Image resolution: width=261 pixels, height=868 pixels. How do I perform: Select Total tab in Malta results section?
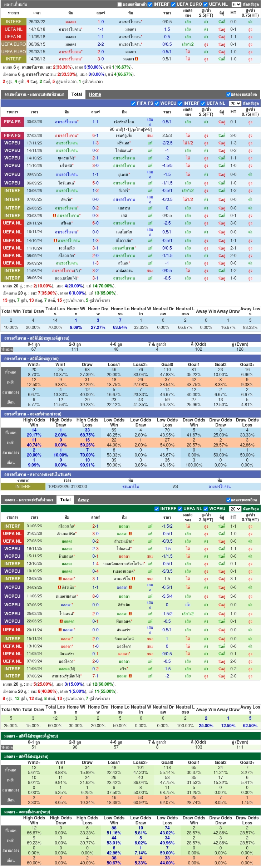coord(65,500)
